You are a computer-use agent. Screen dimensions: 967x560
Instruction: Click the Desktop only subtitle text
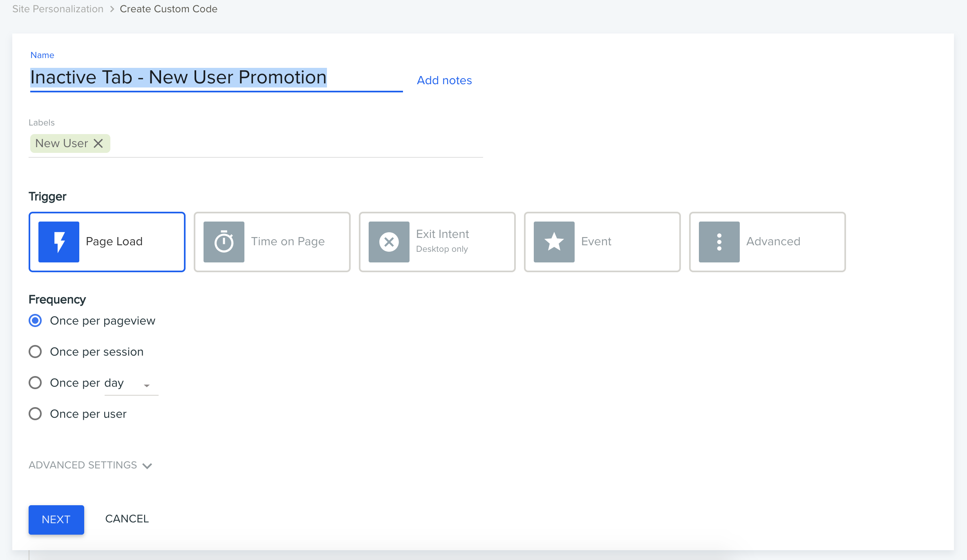[442, 249]
